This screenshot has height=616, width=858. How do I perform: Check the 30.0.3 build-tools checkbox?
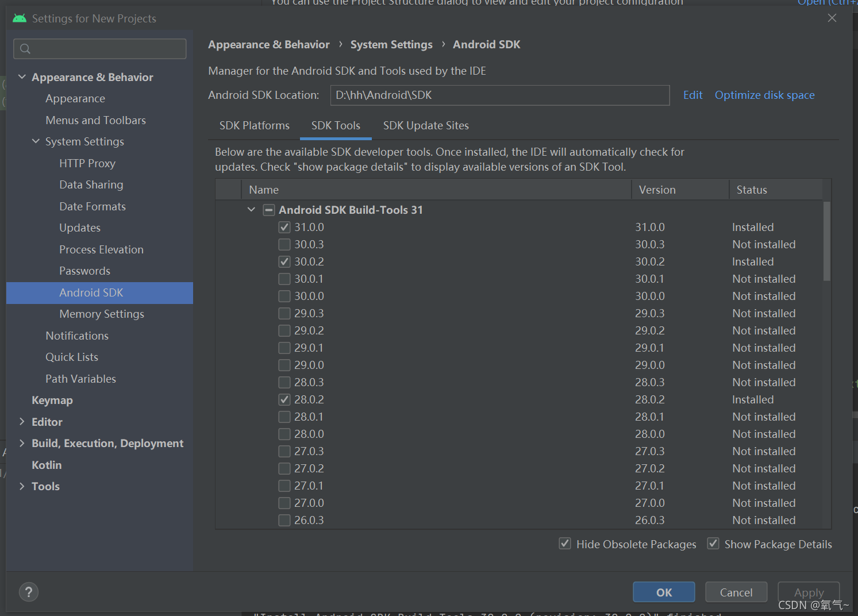click(284, 244)
